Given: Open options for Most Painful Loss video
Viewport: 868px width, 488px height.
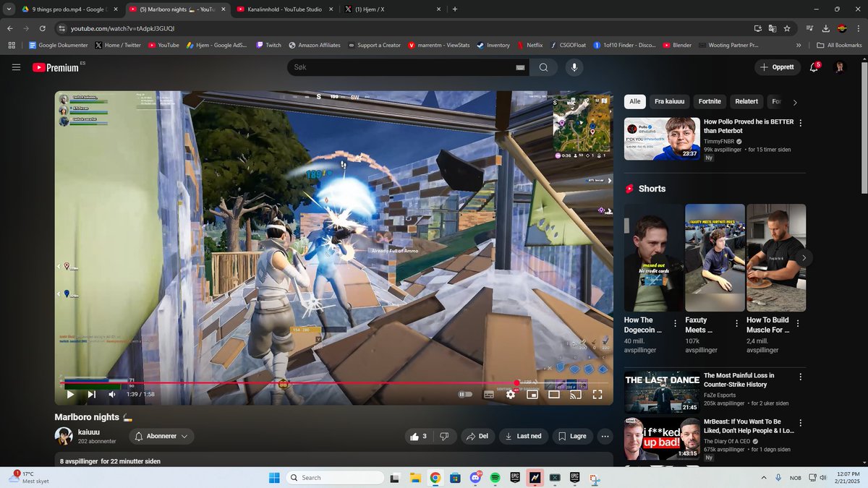Looking at the screenshot, I should tap(800, 377).
